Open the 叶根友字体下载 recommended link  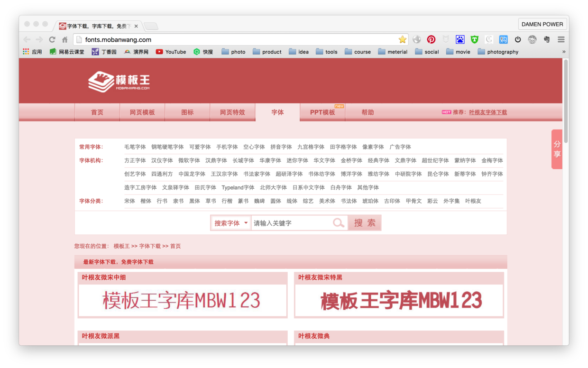(x=488, y=112)
